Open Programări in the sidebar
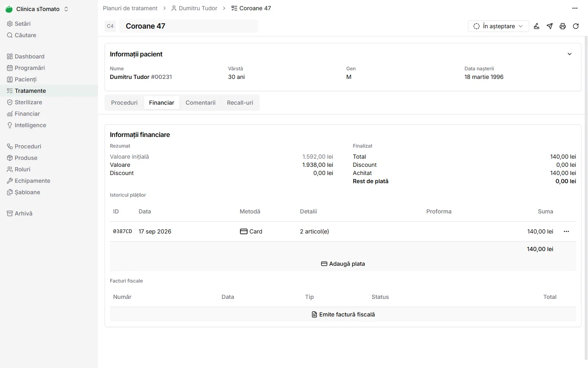This screenshot has width=588, height=368. click(49, 68)
